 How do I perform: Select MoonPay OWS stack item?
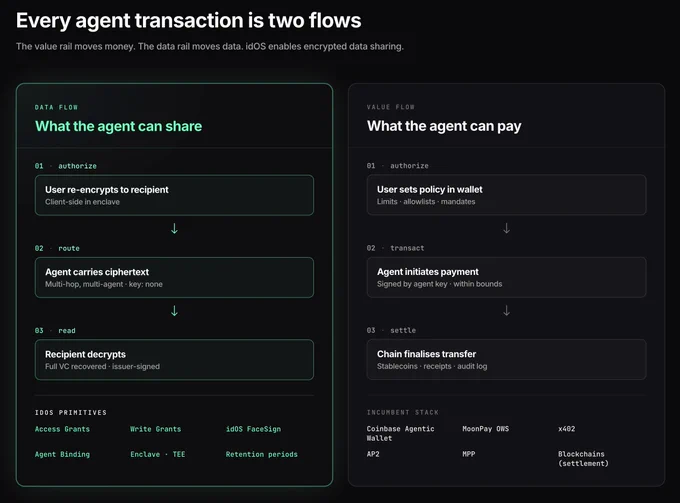point(486,428)
